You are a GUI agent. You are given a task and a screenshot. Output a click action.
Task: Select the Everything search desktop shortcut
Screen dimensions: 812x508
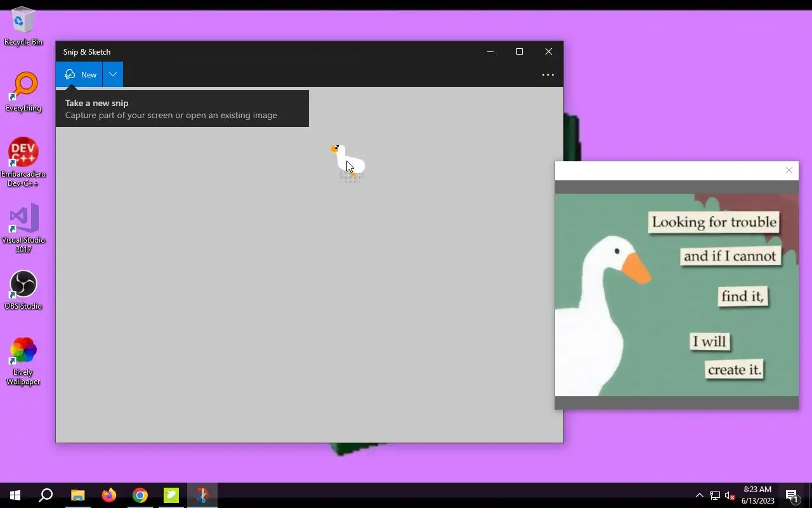pyautogui.click(x=23, y=93)
